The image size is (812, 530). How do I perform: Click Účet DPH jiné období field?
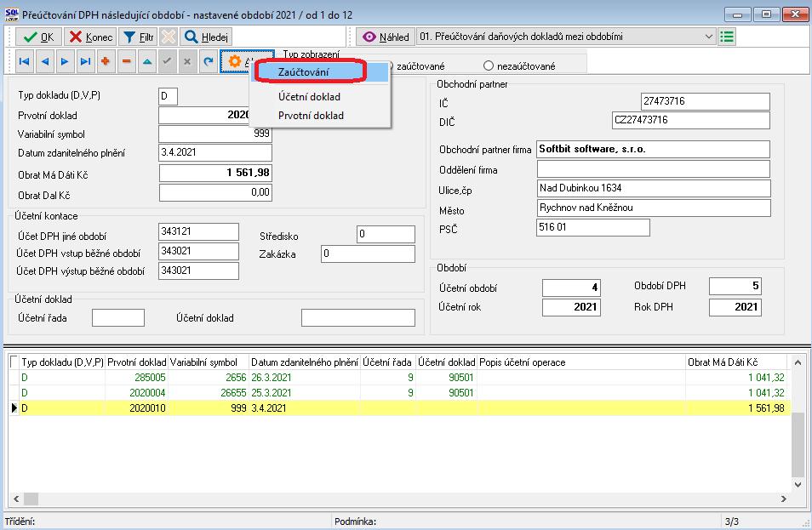tap(198, 232)
